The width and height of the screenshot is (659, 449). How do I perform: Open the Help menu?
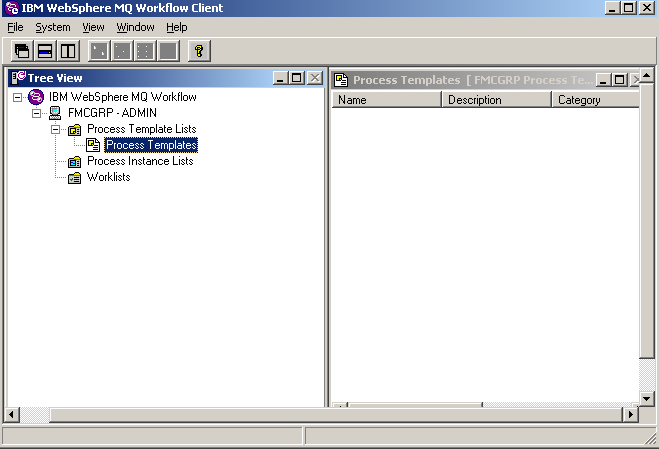(177, 27)
